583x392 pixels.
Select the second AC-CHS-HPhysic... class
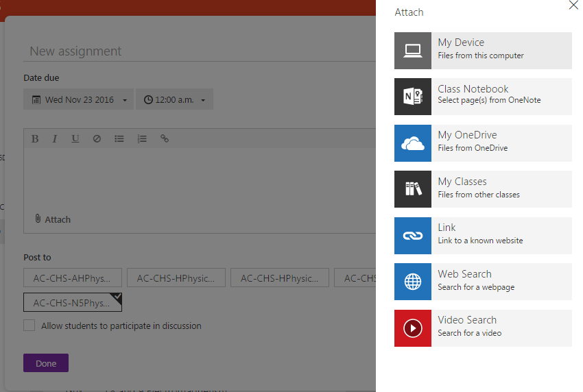(x=280, y=278)
